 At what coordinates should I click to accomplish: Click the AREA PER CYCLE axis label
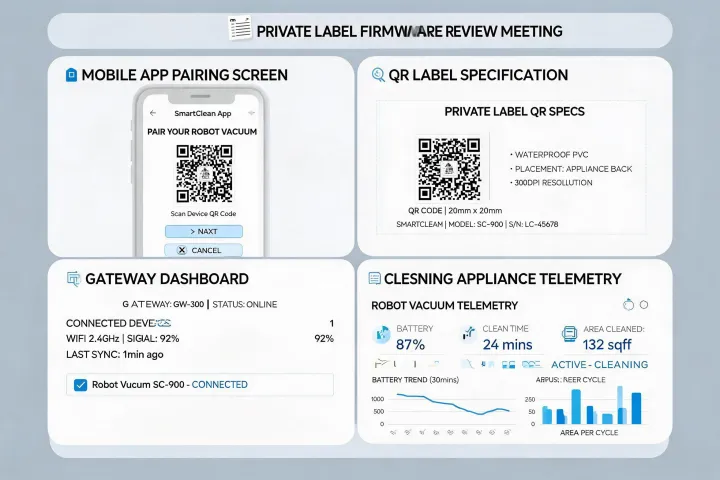589,433
